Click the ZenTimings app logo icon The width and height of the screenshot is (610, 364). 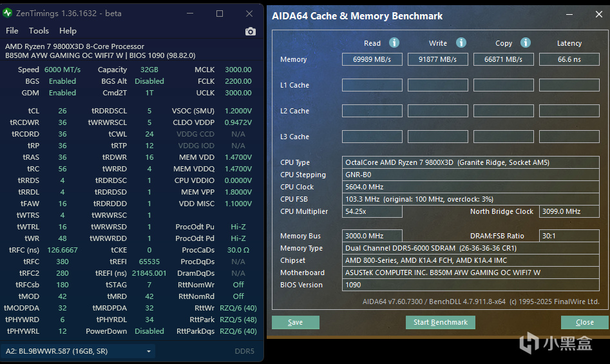click(7, 14)
